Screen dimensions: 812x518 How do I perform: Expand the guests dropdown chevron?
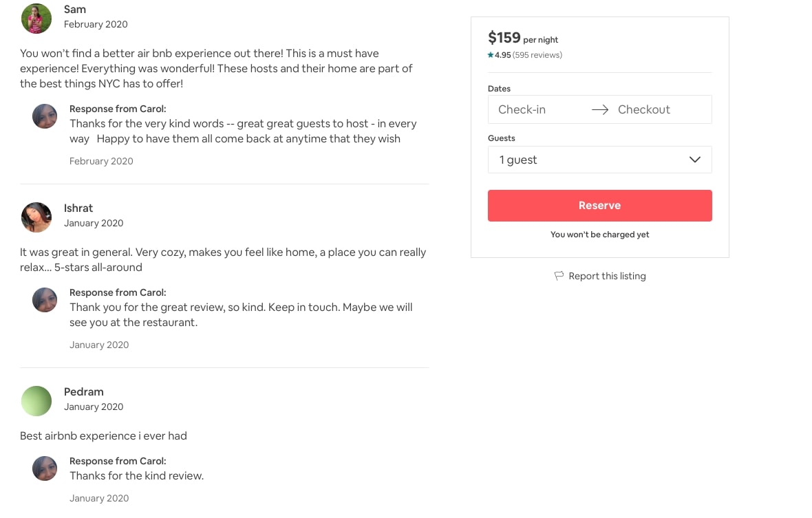pyautogui.click(x=695, y=160)
